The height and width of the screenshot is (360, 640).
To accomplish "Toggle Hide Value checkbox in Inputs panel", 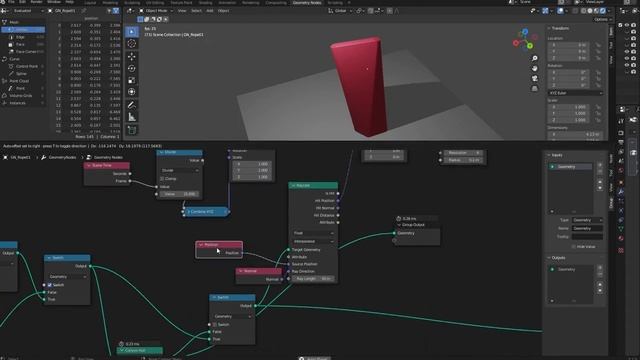I will click(x=573, y=247).
